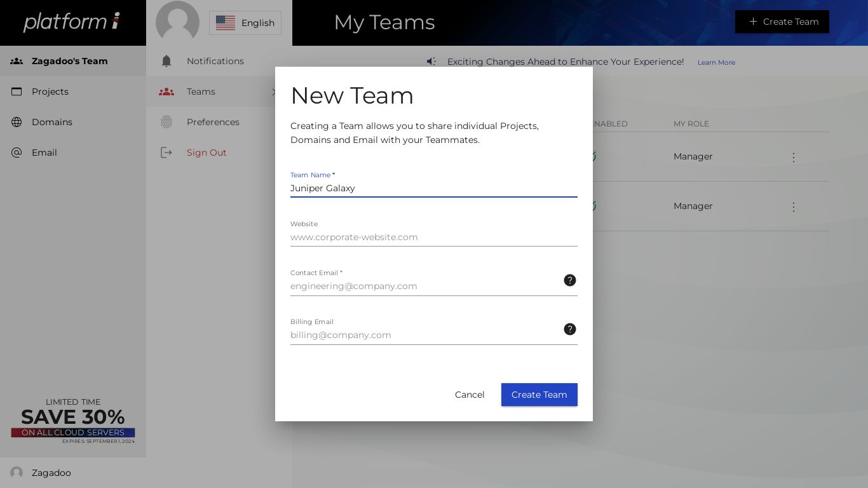Click the Teams people icon
This screenshot has height=488, width=868.
[166, 91]
